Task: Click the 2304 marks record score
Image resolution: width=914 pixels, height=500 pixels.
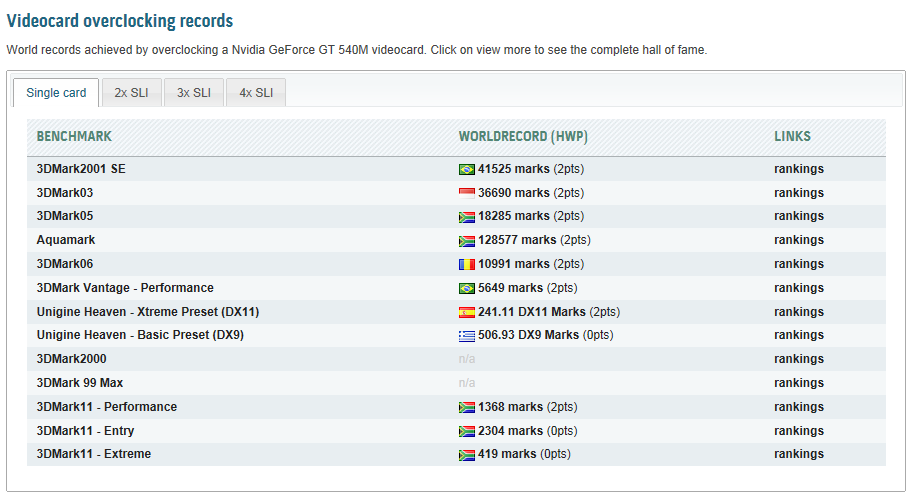Action: point(511,430)
